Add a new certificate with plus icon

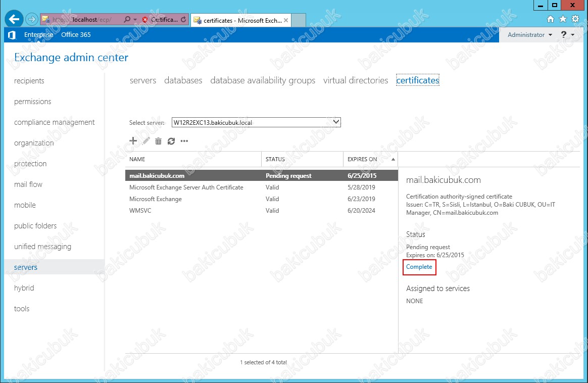point(133,141)
